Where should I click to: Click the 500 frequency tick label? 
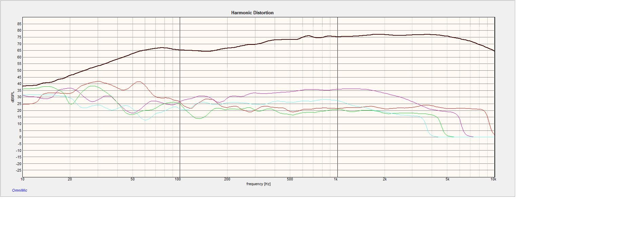pyautogui.click(x=290, y=179)
